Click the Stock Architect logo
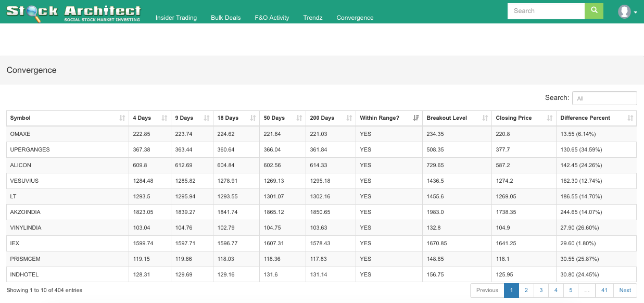Screen dimensions: 644x303 73,12
